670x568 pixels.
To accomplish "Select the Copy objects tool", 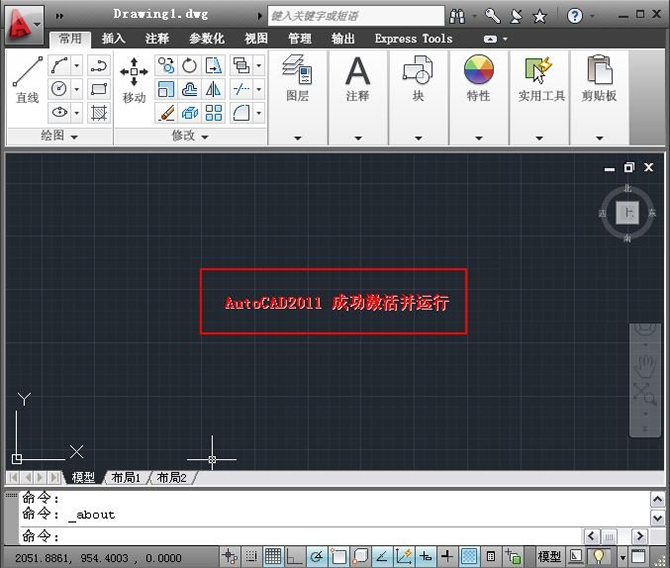I will pyautogui.click(x=166, y=65).
